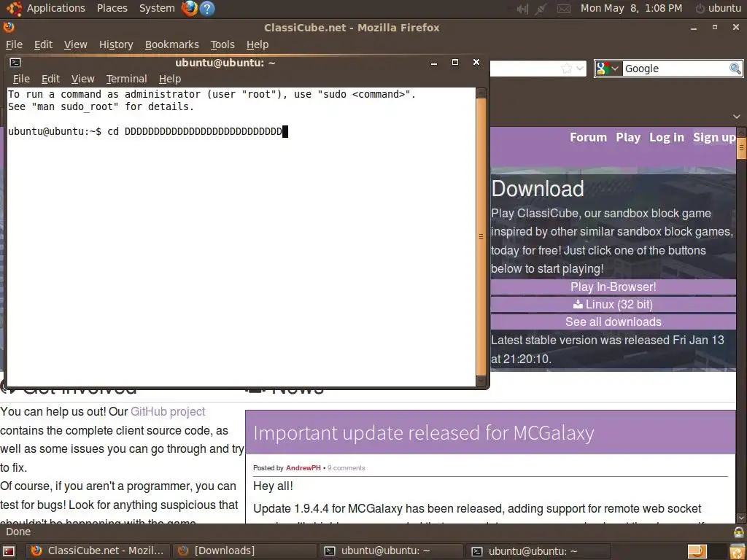Open the Firefox Bookmarks menu

tap(172, 44)
